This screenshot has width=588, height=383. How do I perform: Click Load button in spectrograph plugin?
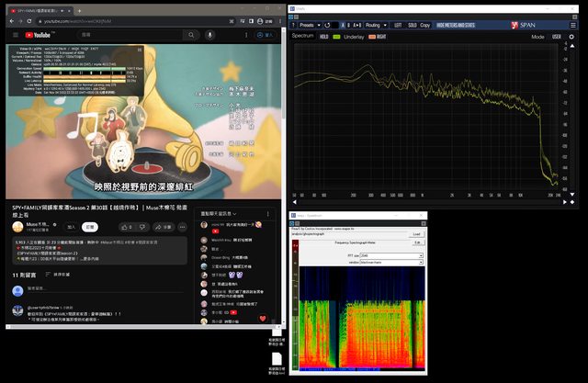point(416,234)
